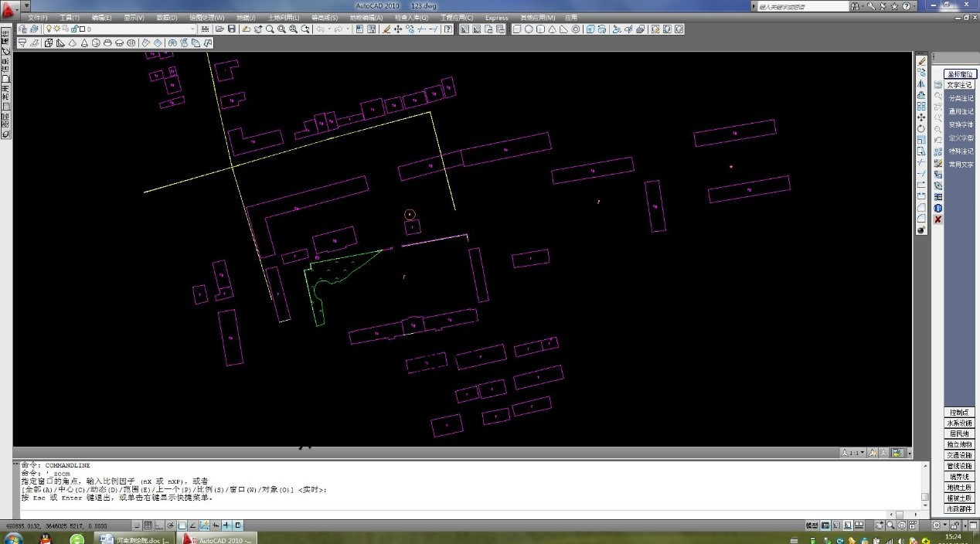This screenshot has height=544, width=980.
Task: Click the 文字注记 panel button
Action: pos(960,85)
